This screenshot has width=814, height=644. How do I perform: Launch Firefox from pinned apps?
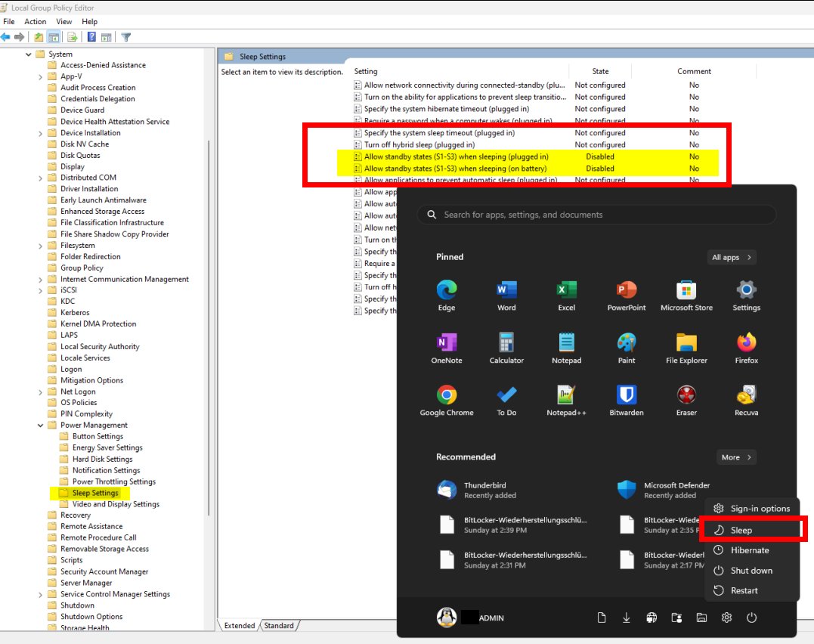pos(747,348)
